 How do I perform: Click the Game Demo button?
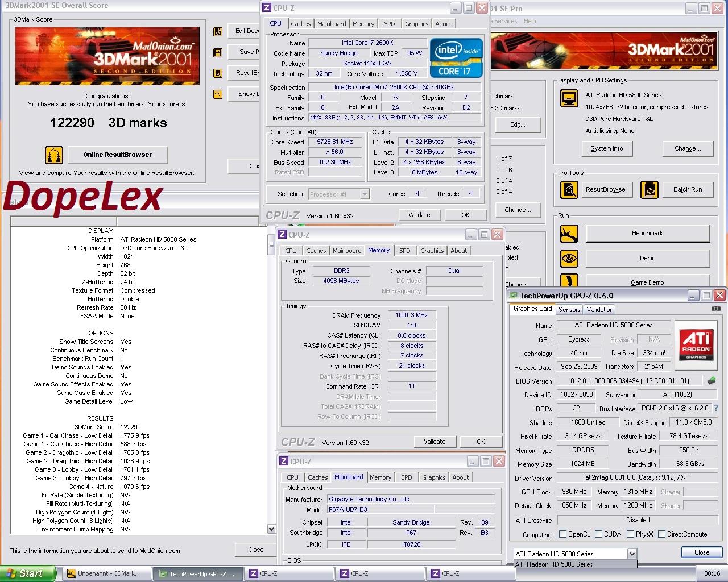click(647, 280)
